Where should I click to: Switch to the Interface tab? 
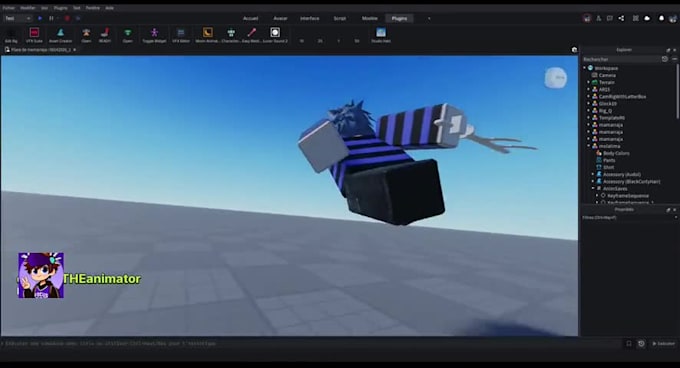[x=310, y=18]
